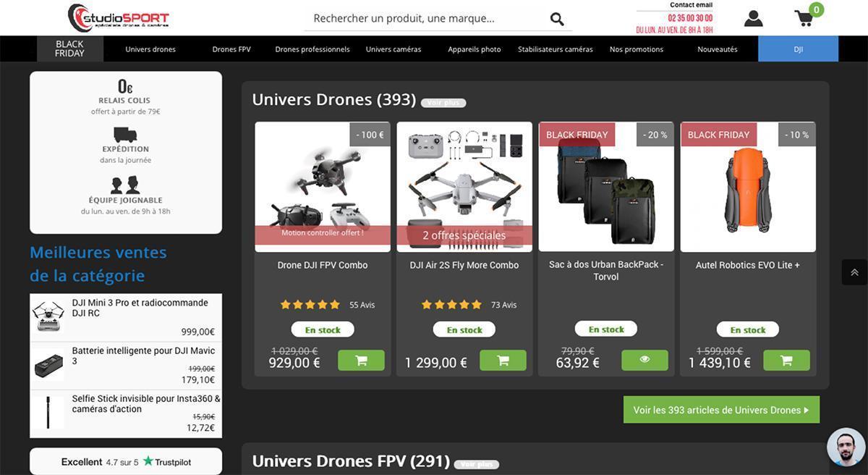Open the Black Friday menu
868x475 pixels.
pos(70,49)
